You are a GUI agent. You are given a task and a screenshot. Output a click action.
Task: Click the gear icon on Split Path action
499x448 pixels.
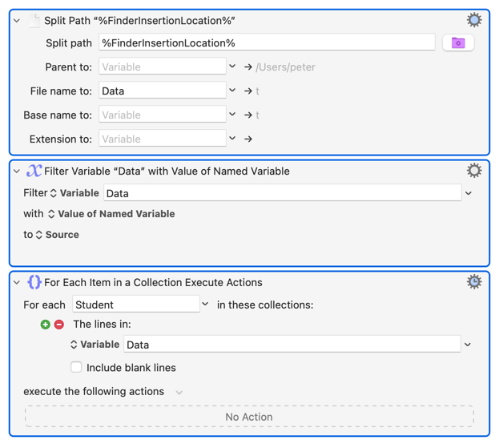click(474, 20)
